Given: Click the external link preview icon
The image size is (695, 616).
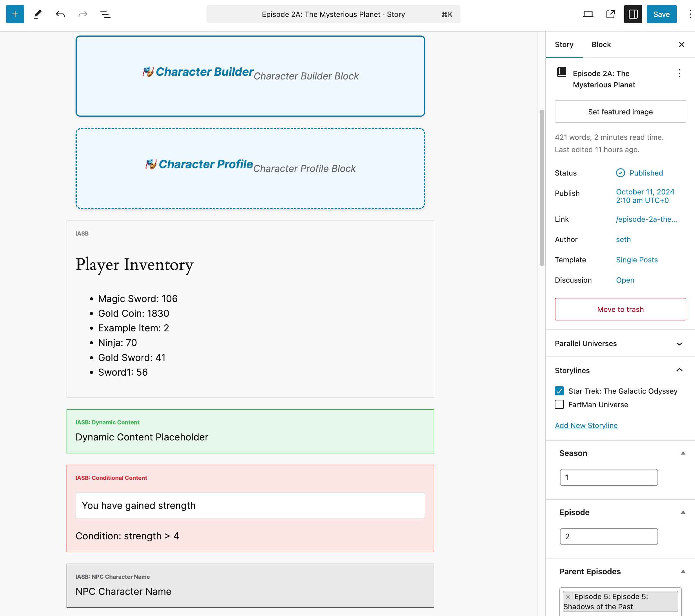Looking at the screenshot, I should [610, 14].
